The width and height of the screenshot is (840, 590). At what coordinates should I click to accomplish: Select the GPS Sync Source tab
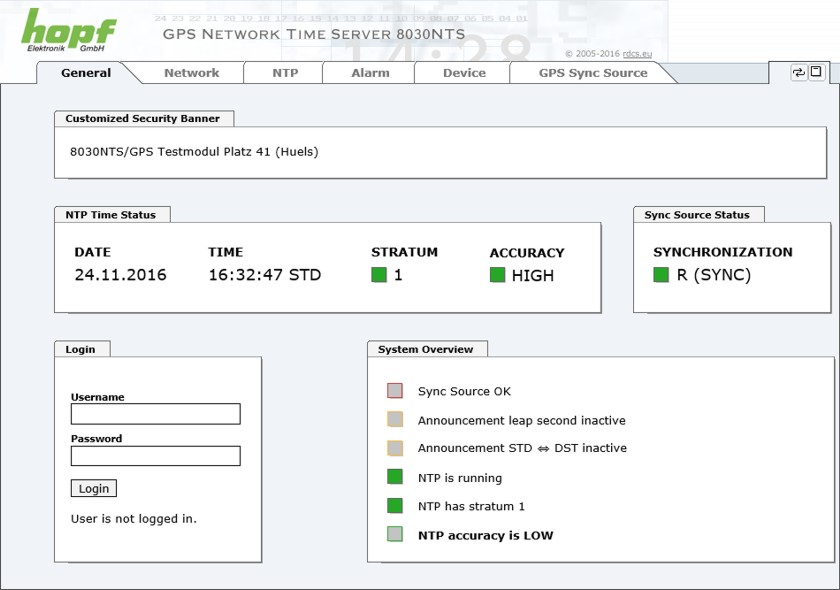pyautogui.click(x=593, y=73)
